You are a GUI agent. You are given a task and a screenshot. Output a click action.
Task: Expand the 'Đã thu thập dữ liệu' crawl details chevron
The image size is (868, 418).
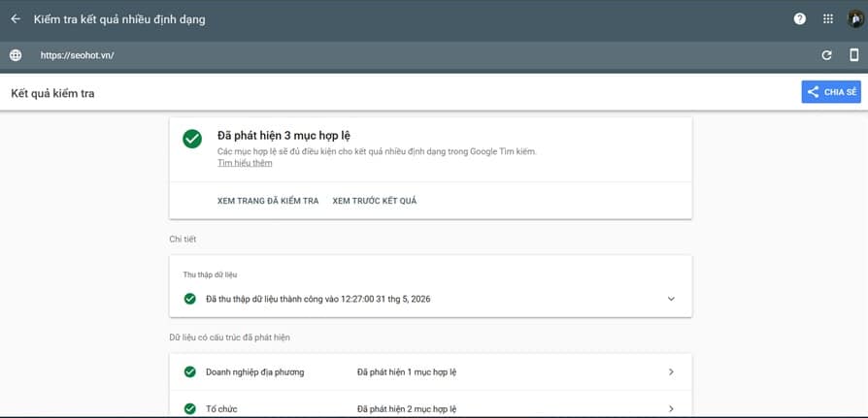[671, 299]
